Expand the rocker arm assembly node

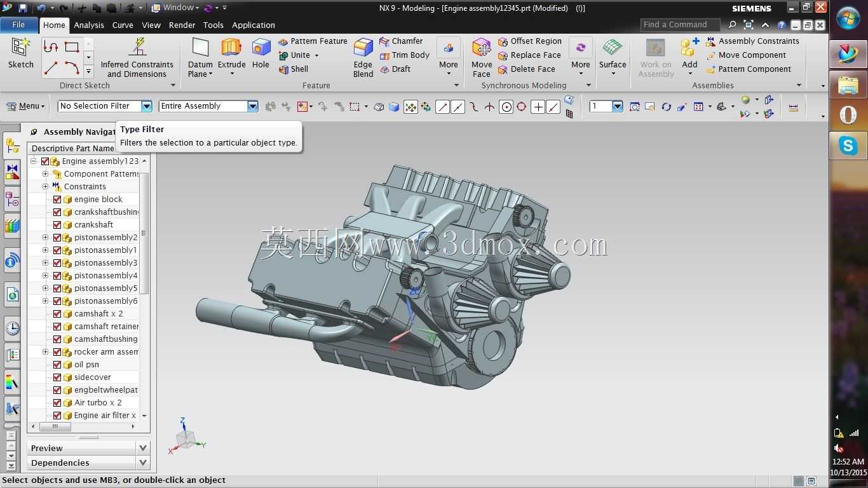pos(45,352)
